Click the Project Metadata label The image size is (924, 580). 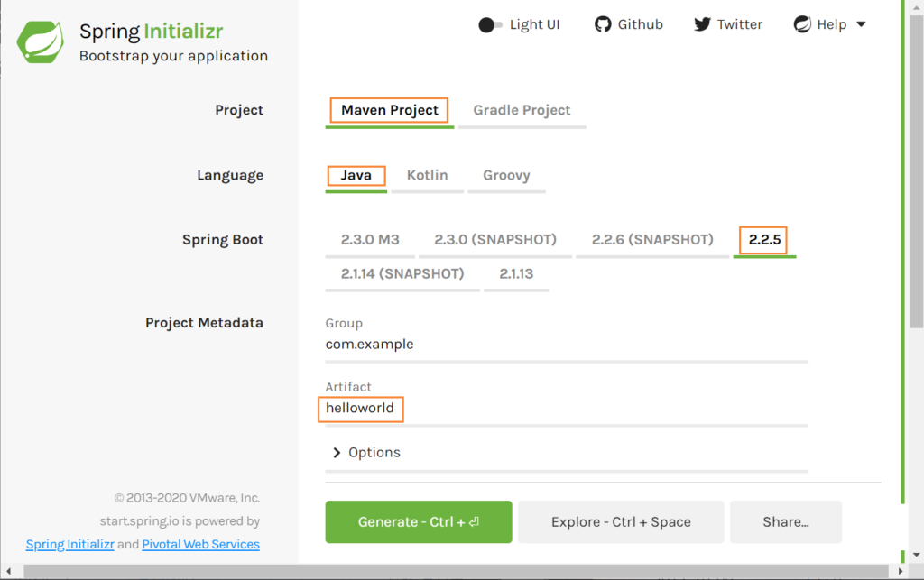204,323
